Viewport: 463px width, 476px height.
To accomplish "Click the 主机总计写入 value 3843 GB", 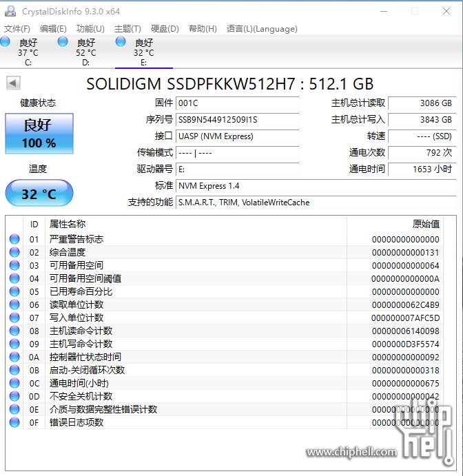I will (x=422, y=120).
